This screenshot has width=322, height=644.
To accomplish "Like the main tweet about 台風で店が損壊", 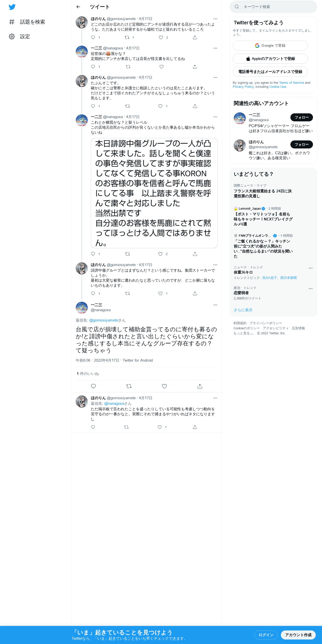I will coord(164,386).
